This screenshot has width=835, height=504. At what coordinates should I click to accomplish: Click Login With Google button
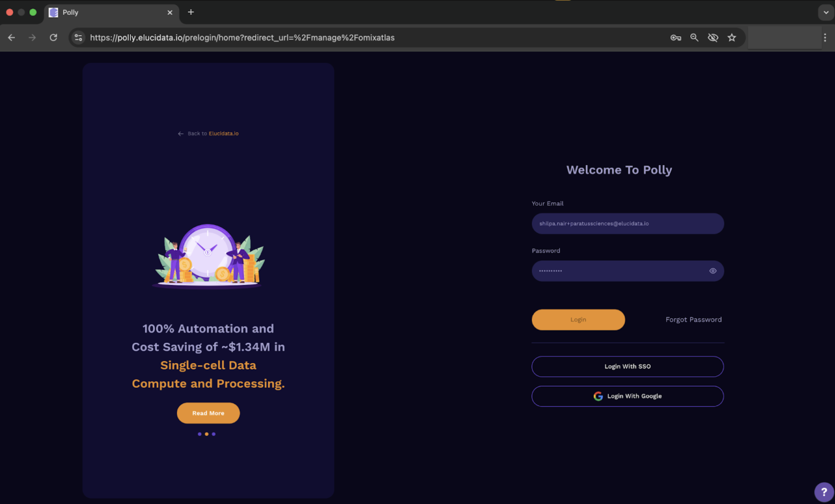pyautogui.click(x=627, y=396)
